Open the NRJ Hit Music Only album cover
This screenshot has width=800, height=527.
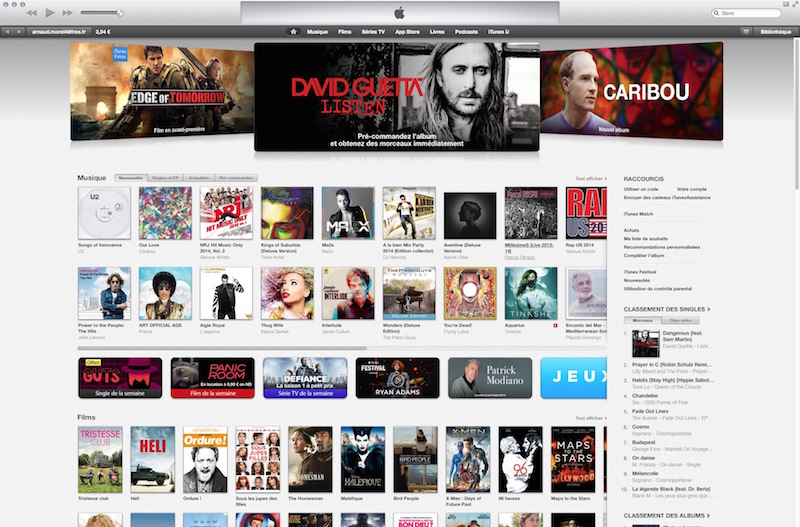(x=226, y=213)
